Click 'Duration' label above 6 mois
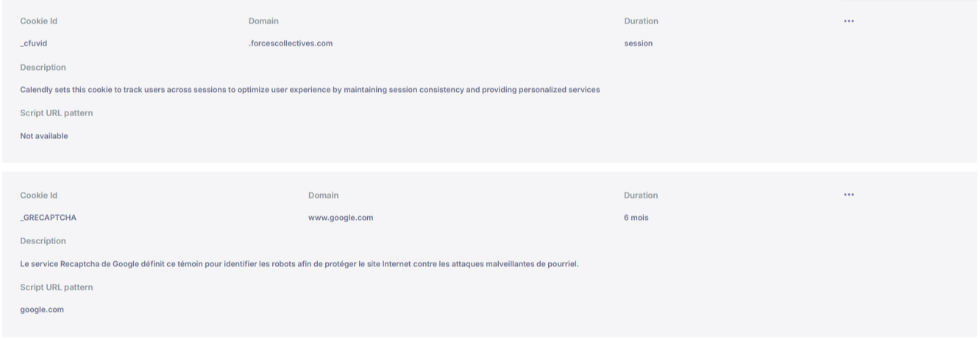Image resolution: width=980 pixels, height=339 pixels. click(641, 196)
